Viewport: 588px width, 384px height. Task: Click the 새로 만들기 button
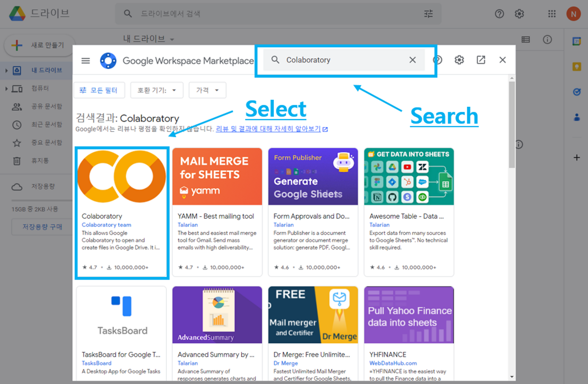tap(40, 45)
